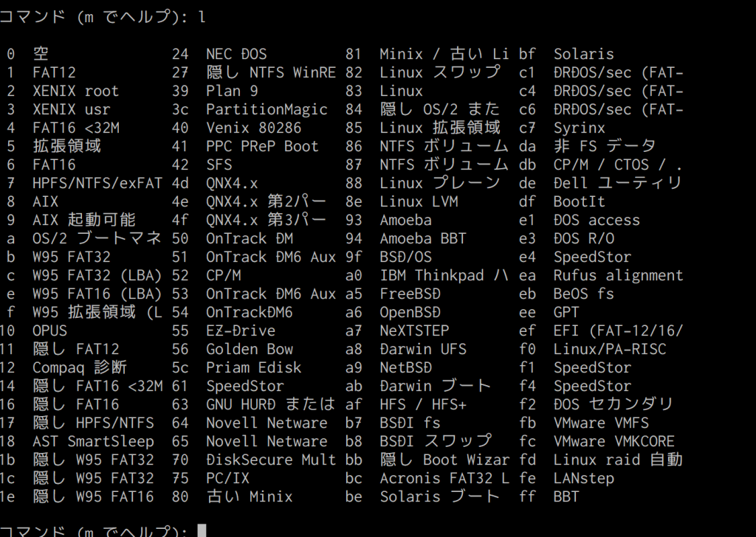Image resolution: width=756 pixels, height=537 pixels.
Task: Click the "NeXTSTEP" entry
Action: 414,331
